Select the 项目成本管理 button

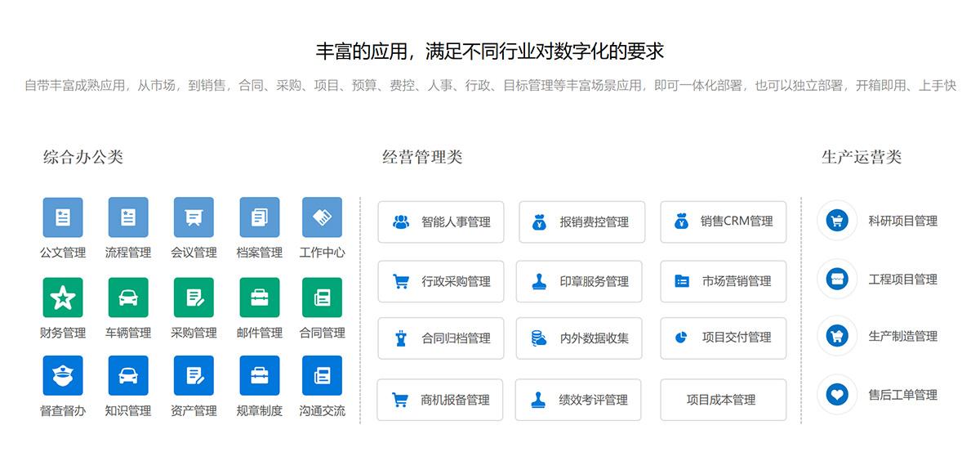(x=723, y=400)
